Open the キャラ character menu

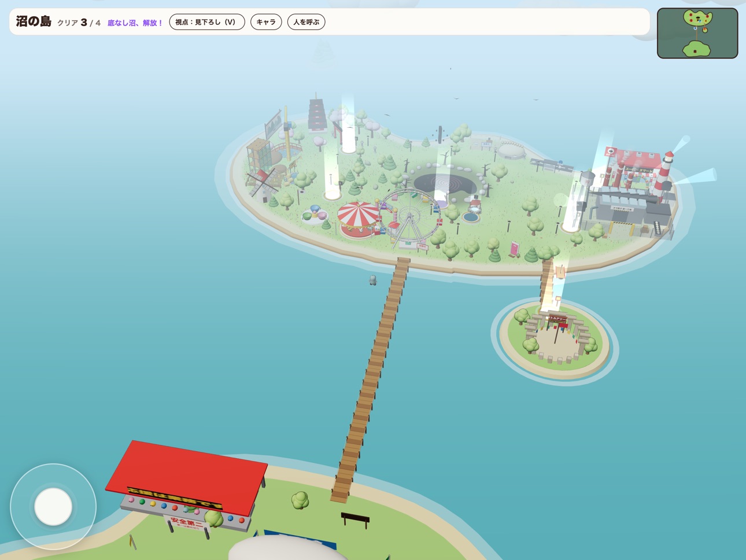[266, 22]
